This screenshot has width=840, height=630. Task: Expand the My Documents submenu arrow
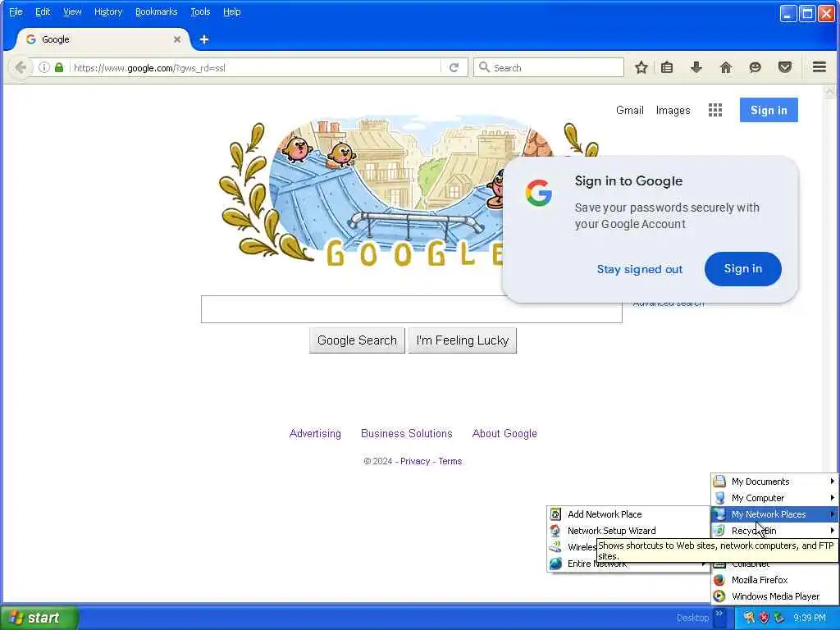coord(832,481)
